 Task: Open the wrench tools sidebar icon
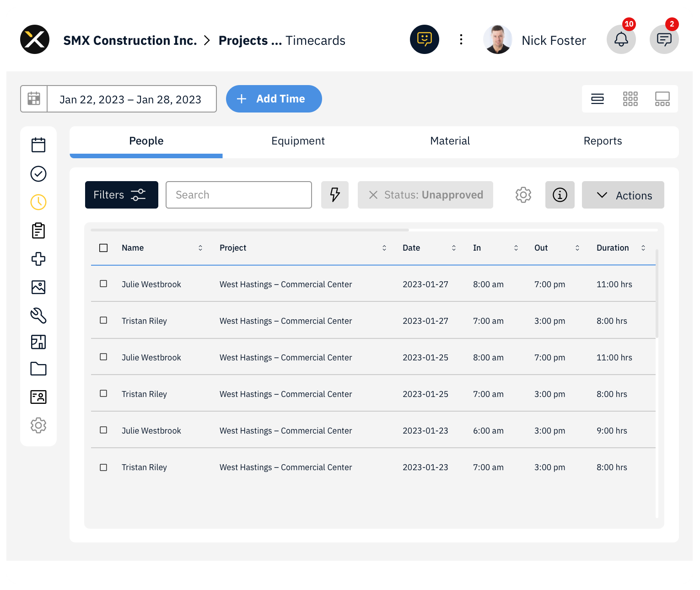click(38, 316)
